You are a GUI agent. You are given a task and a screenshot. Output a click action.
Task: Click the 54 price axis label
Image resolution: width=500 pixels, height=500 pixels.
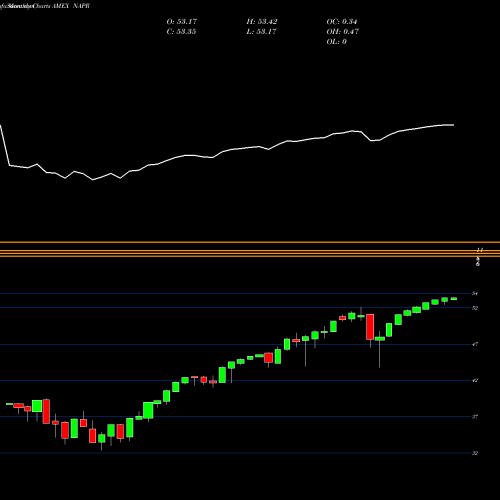[475, 293]
